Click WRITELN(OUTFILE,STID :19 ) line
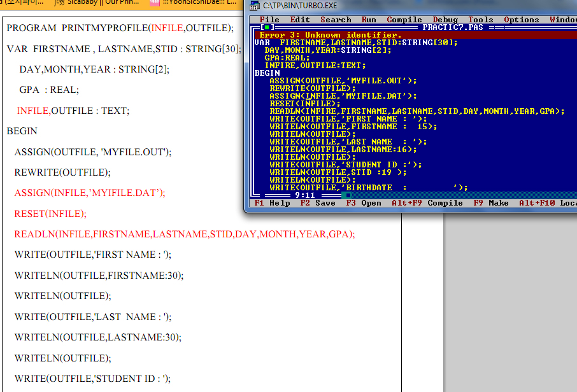Viewport: 577px width, 392px height. pos(338,172)
